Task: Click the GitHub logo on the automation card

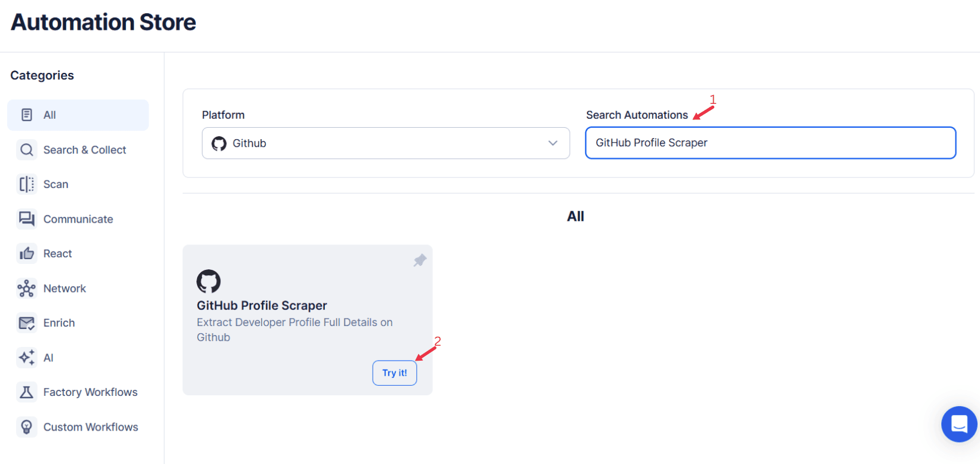Action: click(209, 282)
